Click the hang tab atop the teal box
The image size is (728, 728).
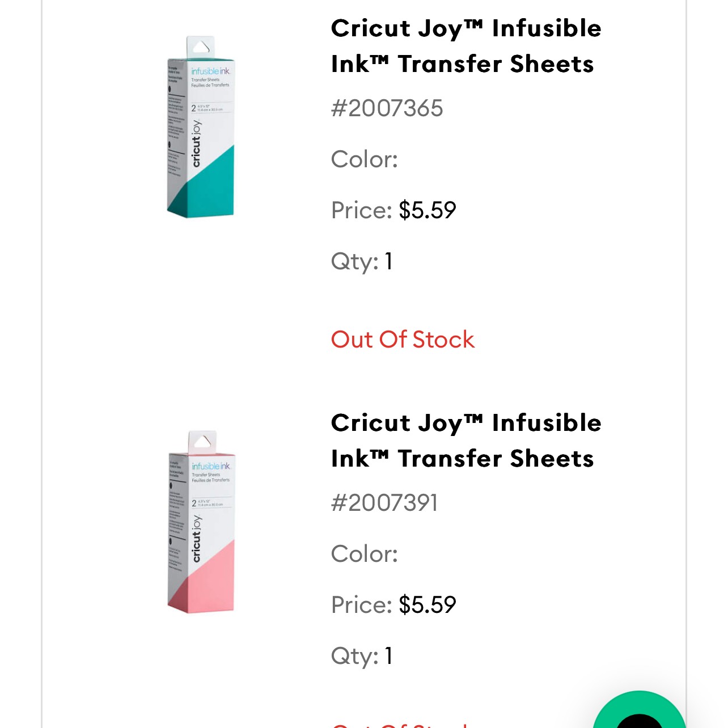201,46
